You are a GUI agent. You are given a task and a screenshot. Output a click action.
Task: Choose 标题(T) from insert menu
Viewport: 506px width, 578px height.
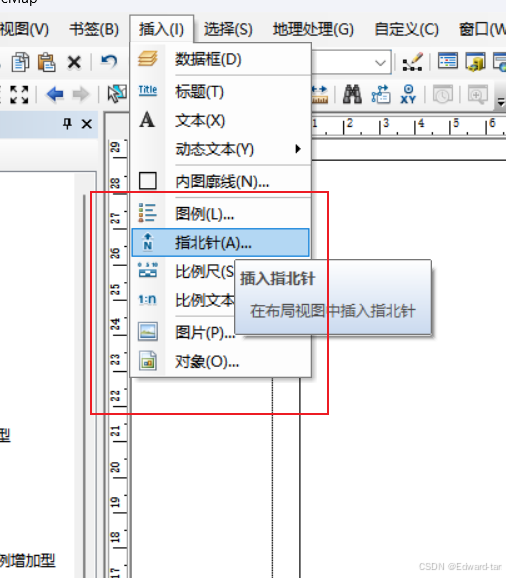(x=220, y=91)
